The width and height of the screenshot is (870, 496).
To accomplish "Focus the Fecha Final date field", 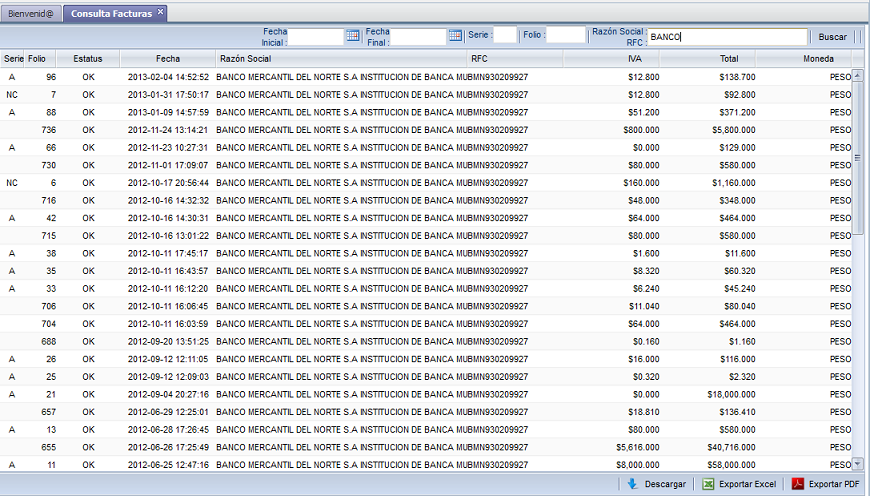I will pyautogui.click(x=418, y=36).
